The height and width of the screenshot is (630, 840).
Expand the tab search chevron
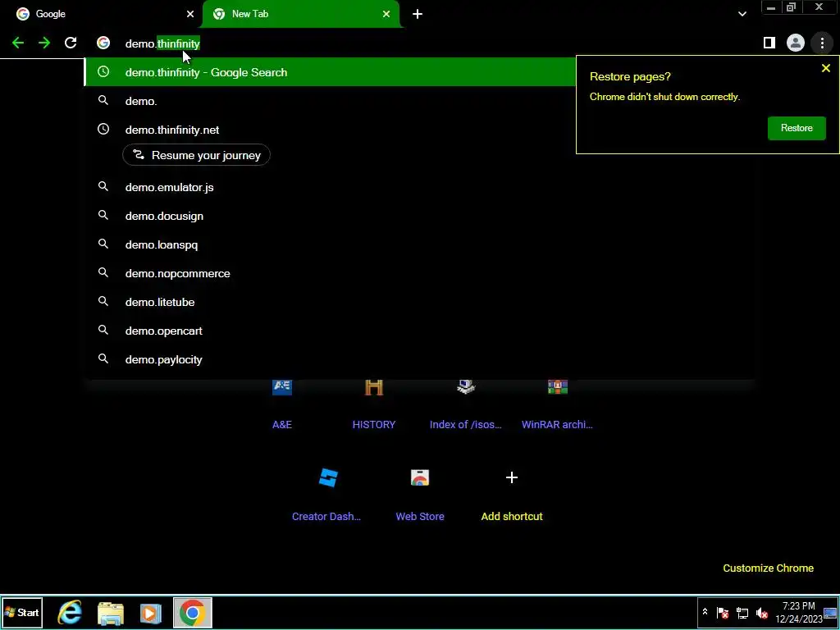tap(742, 14)
